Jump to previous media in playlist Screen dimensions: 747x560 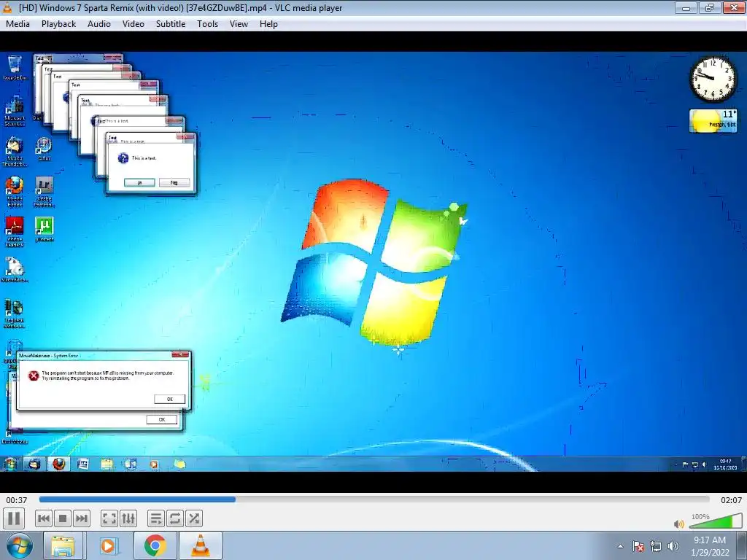[43, 518]
